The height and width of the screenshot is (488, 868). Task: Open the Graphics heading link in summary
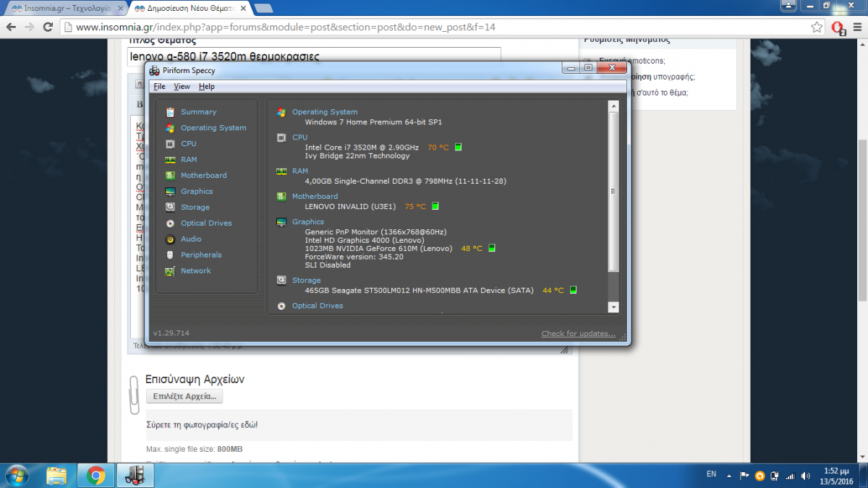(x=308, y=222)
